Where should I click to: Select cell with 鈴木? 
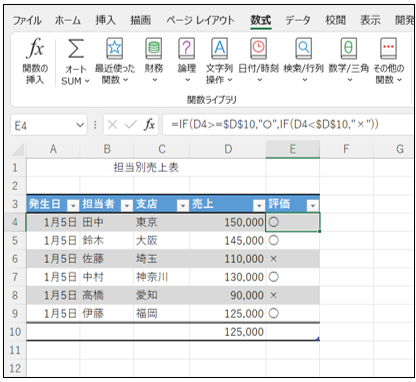107,241
